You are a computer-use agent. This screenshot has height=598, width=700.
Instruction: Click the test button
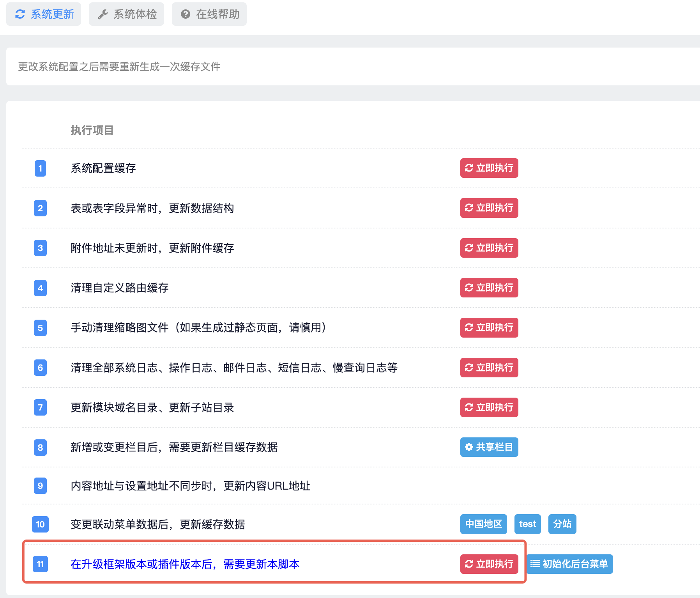pyautogui.click(x=527, y=524)
